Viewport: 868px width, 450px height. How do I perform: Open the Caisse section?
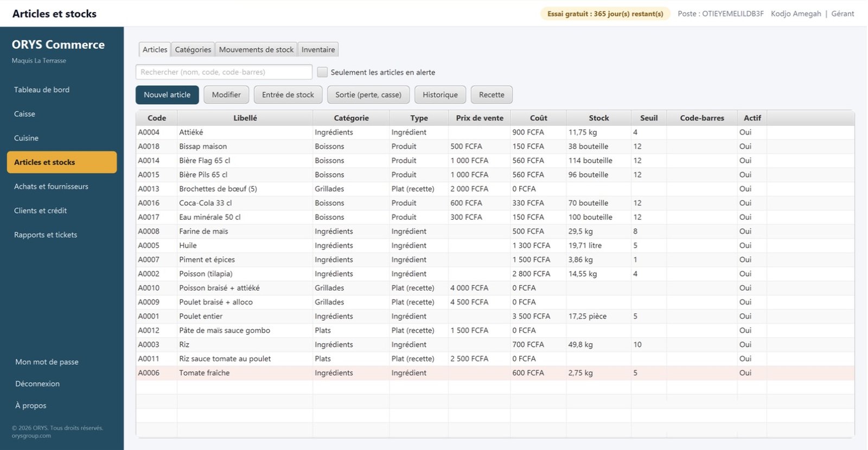[x=62, y=114]
